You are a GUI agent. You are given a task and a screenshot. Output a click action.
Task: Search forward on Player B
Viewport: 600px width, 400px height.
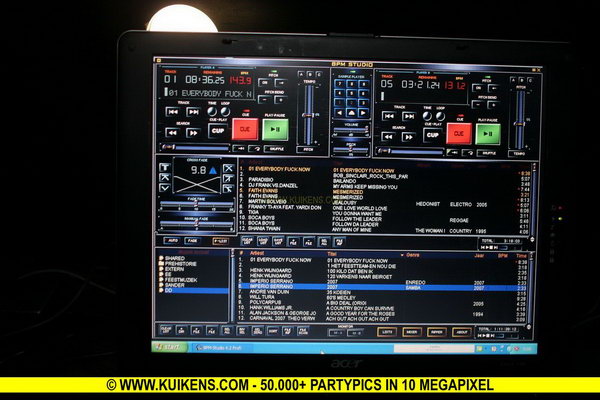pyautogui.click(x=409, y=137)
